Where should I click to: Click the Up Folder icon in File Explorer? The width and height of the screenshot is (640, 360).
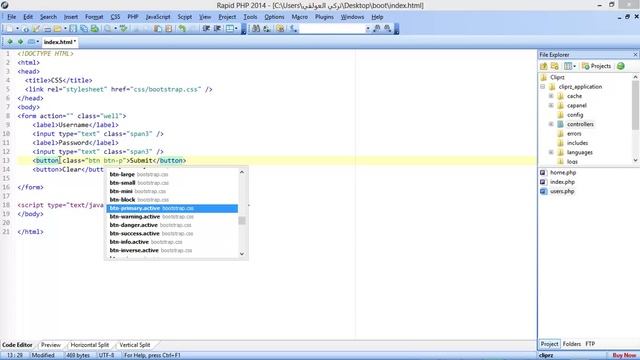(x=544, y=66)
